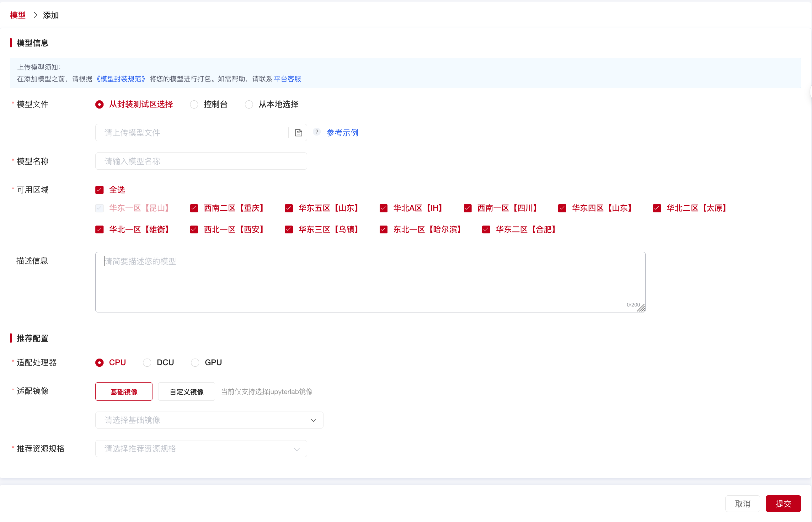Click the question mark help icon
The height and width of the screenshot is (522, 812).
(317, 132)
